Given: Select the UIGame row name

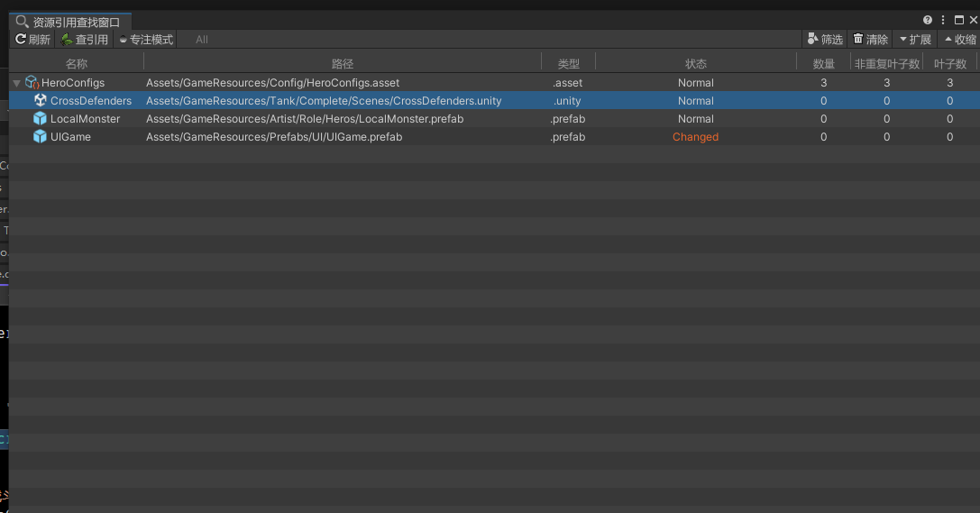Looking at the screenshot, I should (x=70, y=137).
